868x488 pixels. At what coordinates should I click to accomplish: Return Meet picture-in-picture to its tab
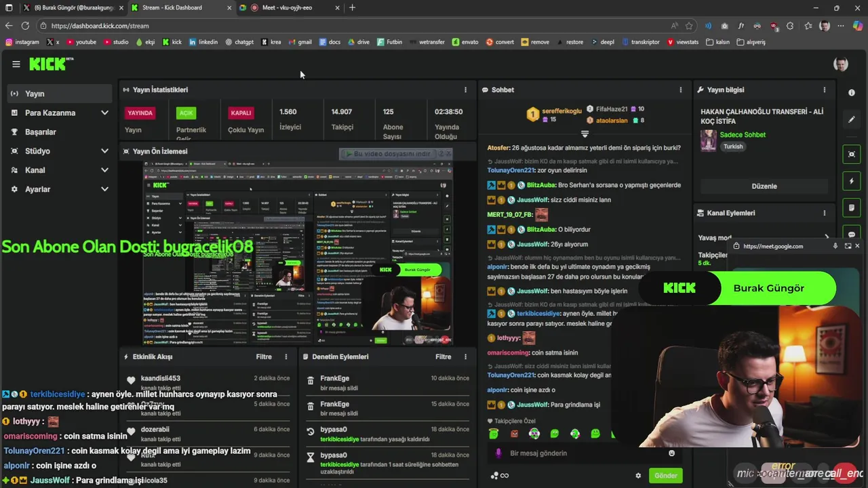[x=848, y=246]
